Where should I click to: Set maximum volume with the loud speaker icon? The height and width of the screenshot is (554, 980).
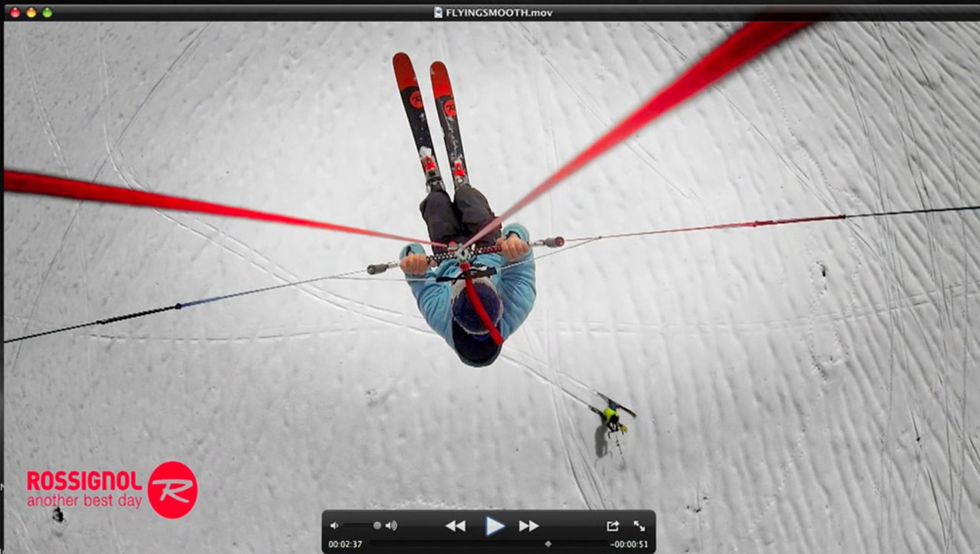coord(391,526)
